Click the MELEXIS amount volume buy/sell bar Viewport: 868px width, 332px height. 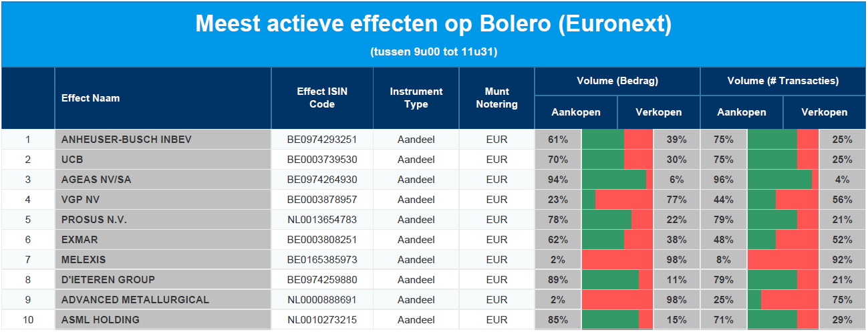click(617, 260)
